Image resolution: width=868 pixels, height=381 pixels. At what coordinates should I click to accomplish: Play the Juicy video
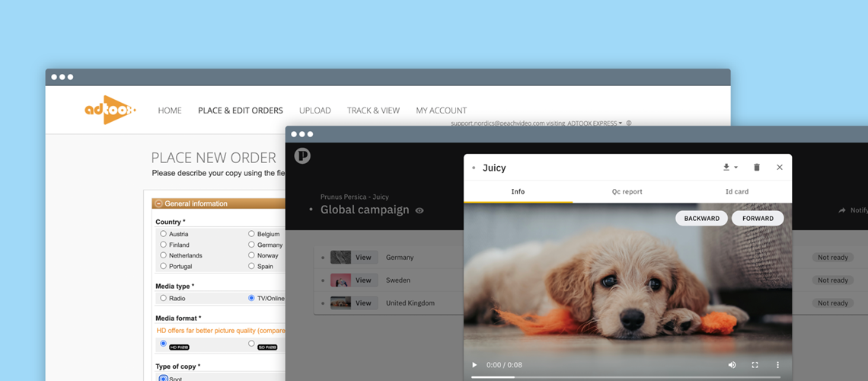tap(474, 365)
